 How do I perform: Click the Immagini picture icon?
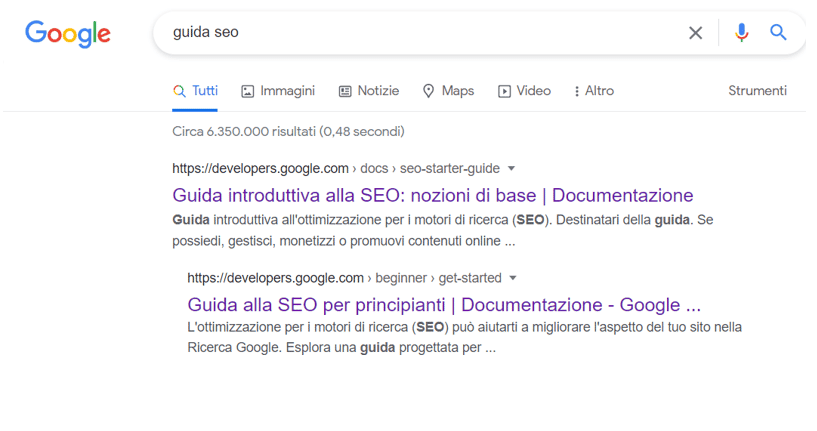pyautogui.click(x=247, y=92)
